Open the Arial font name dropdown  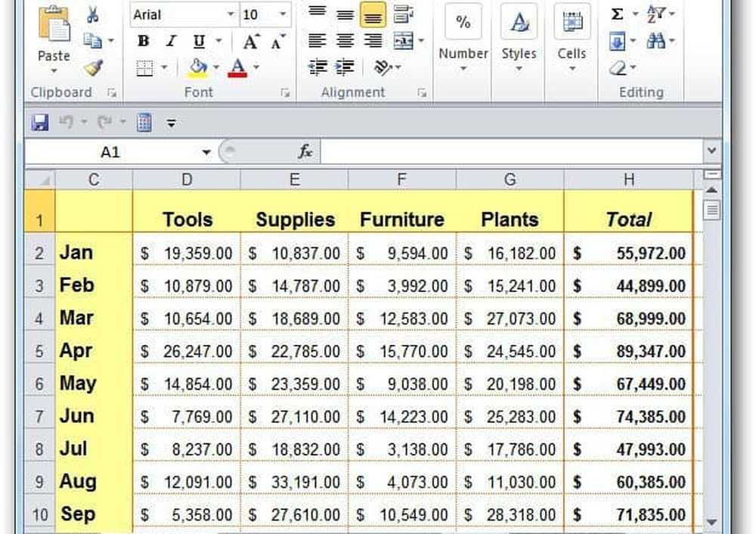[x=231, y=14]
